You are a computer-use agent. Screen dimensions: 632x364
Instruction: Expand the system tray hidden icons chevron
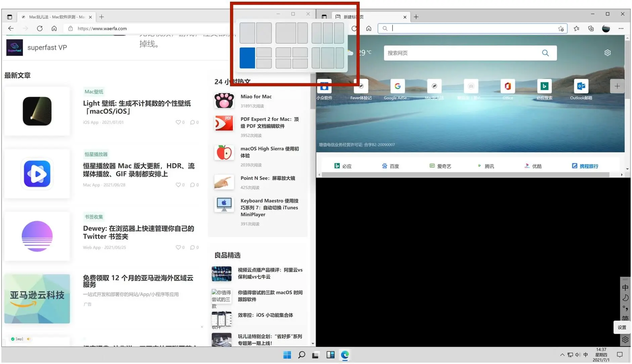[x=562, y=355]
